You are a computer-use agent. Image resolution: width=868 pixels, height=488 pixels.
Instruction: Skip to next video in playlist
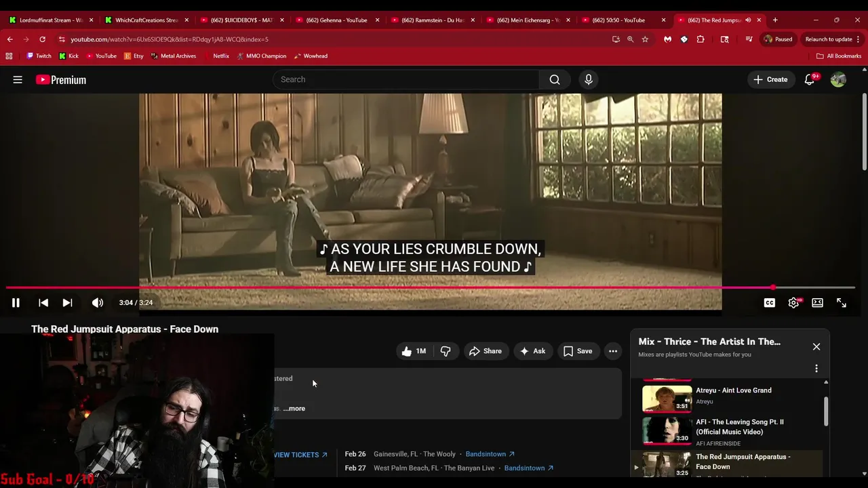click(67, 303)
